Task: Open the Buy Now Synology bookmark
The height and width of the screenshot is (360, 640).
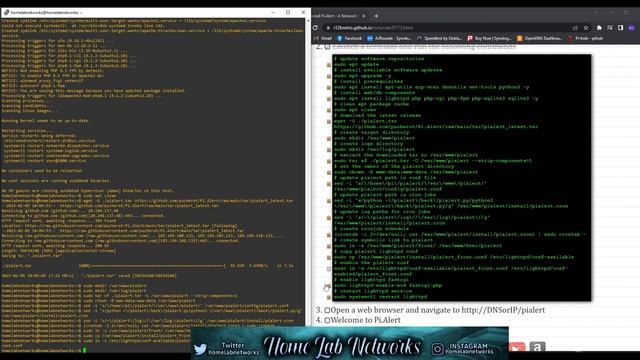Action: click(x=489, y=38)
